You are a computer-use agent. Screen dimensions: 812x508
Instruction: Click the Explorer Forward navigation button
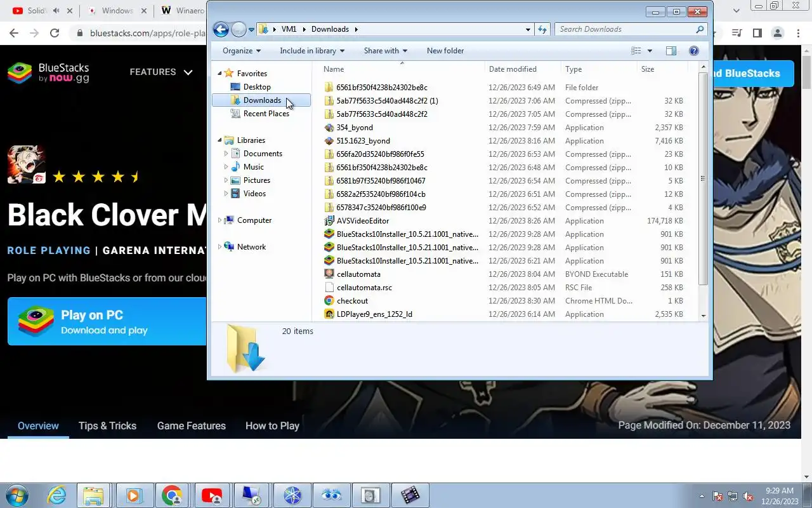click(239, 29)
